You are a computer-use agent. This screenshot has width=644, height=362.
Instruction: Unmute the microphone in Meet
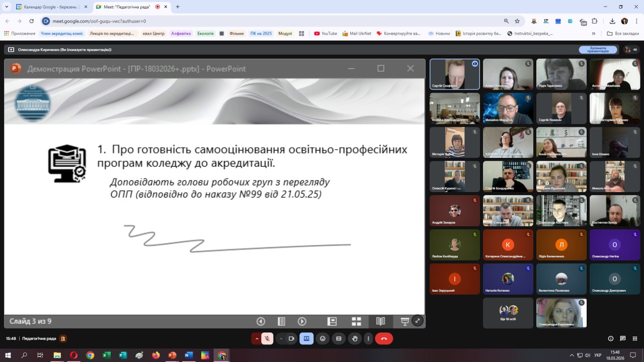(x=267, y=338)
